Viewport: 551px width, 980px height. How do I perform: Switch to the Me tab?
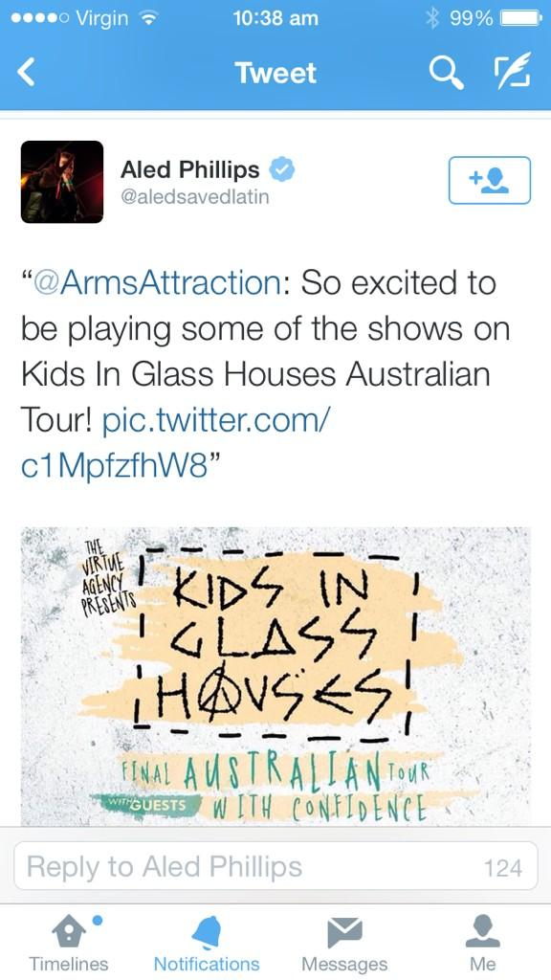pos(483,943)
